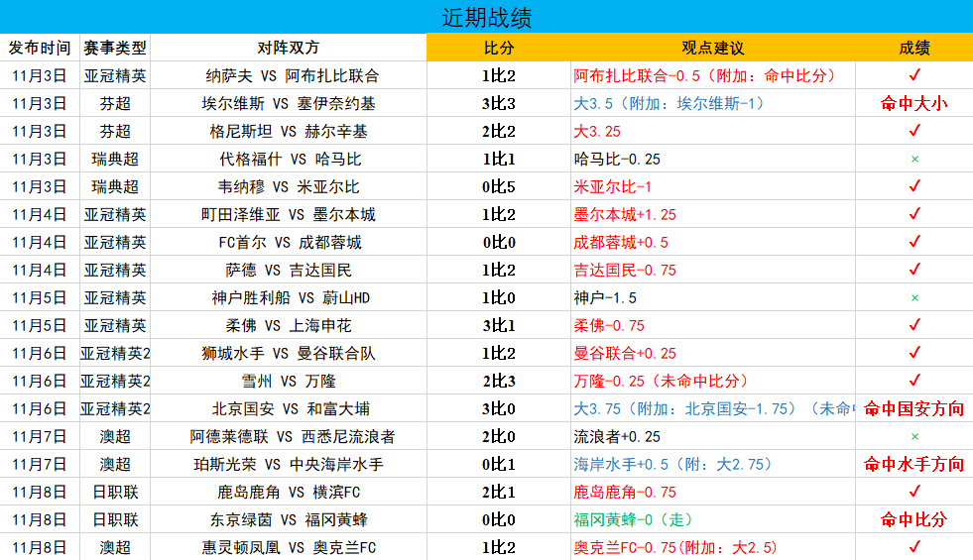Click the red checkmark in the 惠灵顿凤凰 VS 奥克兰FC row

pyautogui.click(x=914, y=547)
